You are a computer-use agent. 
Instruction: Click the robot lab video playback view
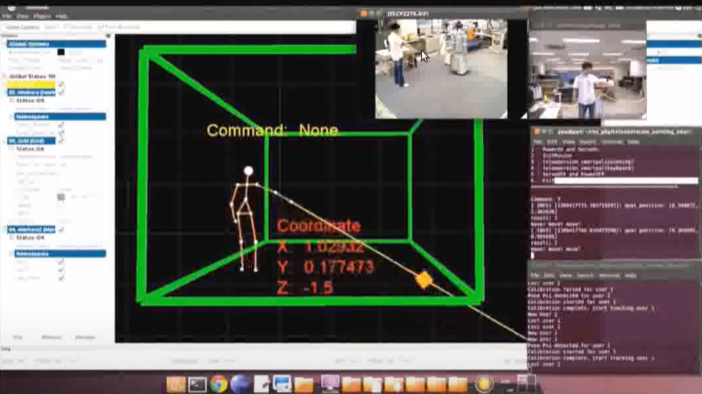point(441,69)
